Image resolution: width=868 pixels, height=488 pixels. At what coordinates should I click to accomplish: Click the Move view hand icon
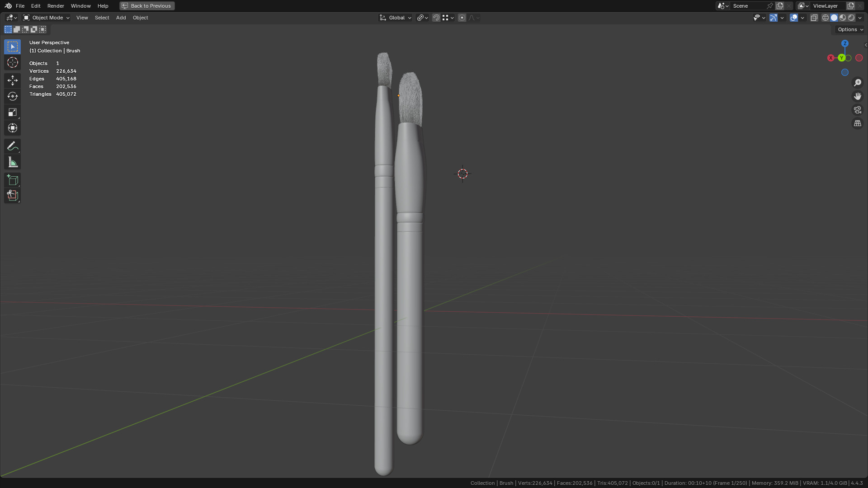point(858,96)
